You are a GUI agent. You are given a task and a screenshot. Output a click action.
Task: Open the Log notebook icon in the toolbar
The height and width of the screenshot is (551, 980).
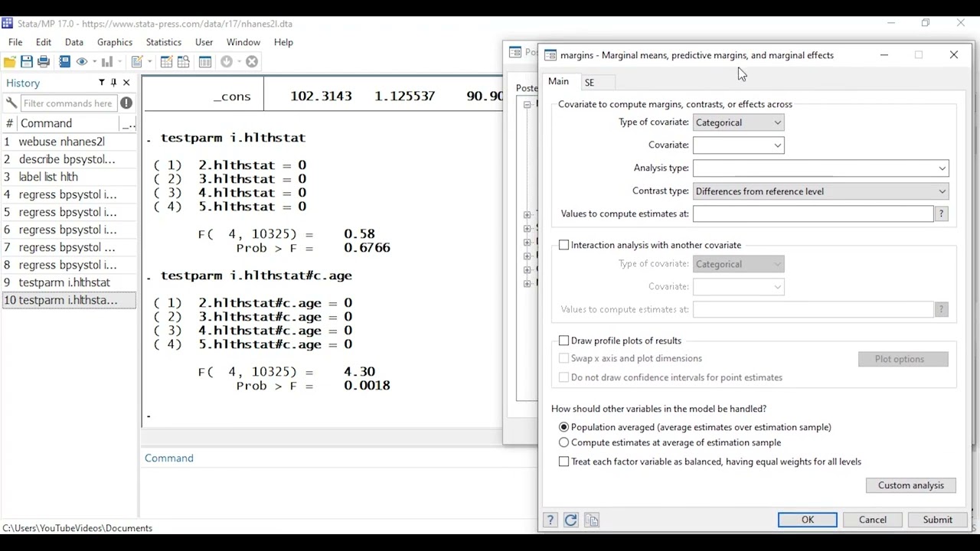(64, 62)
